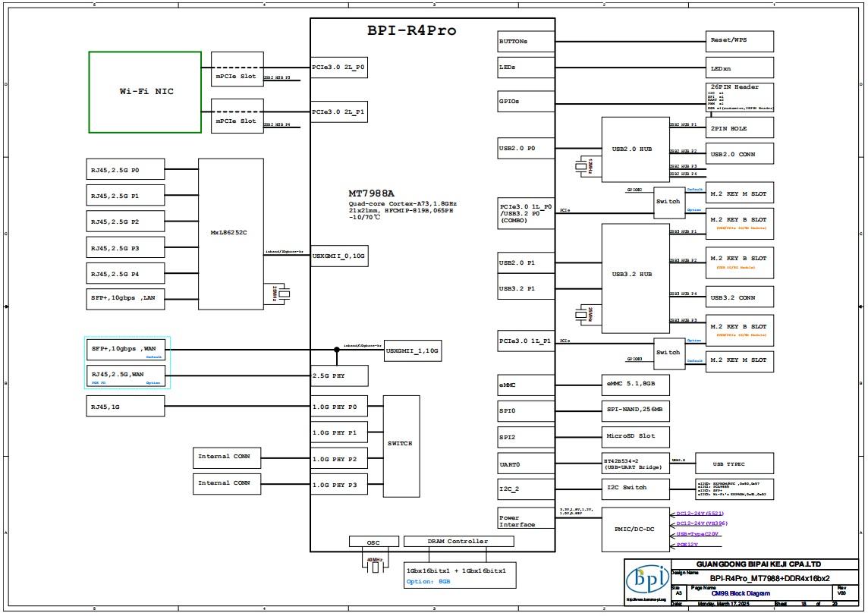Click the RJ45,2.5G P4 block

125,273
